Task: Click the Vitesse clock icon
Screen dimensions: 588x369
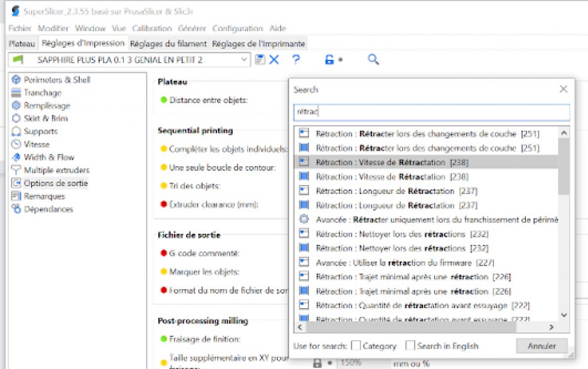Action: pos(16,144)
